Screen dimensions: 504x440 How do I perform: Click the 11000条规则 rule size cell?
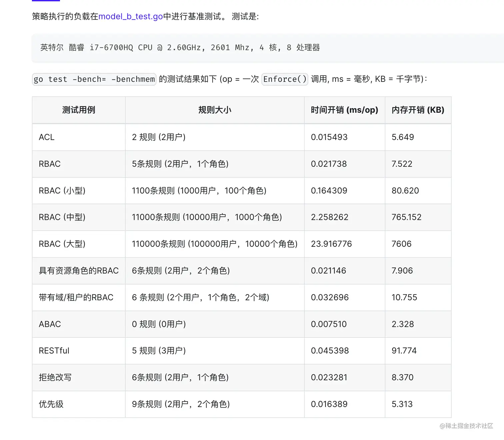215,217
